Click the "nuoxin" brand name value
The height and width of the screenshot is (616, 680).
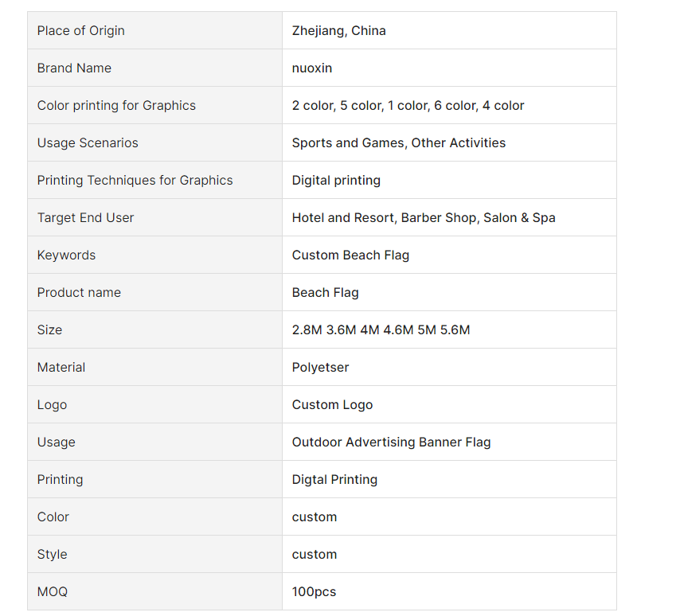click(x=312, y=68)
